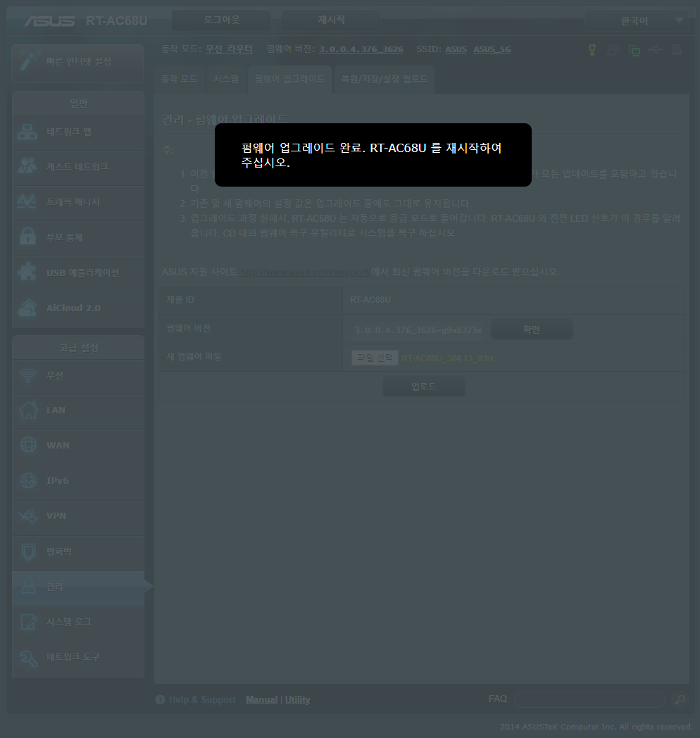
Task: Click the ASUS logo
Action: 49,21
